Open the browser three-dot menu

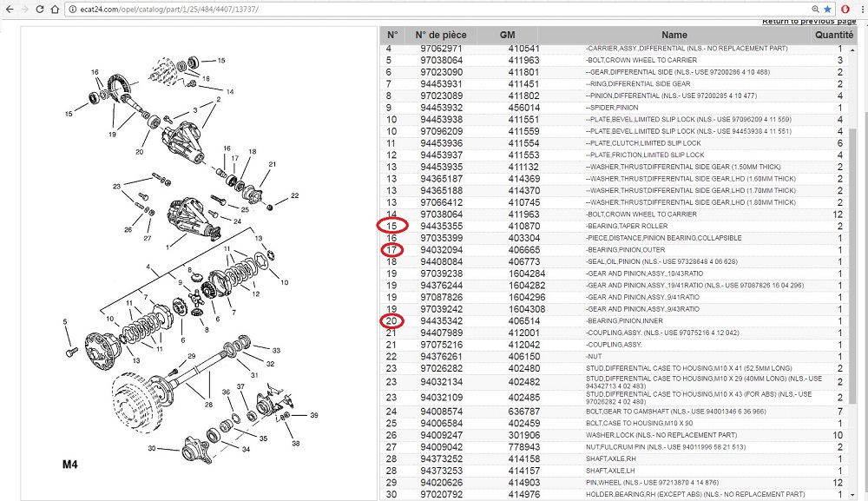point(860,9)
